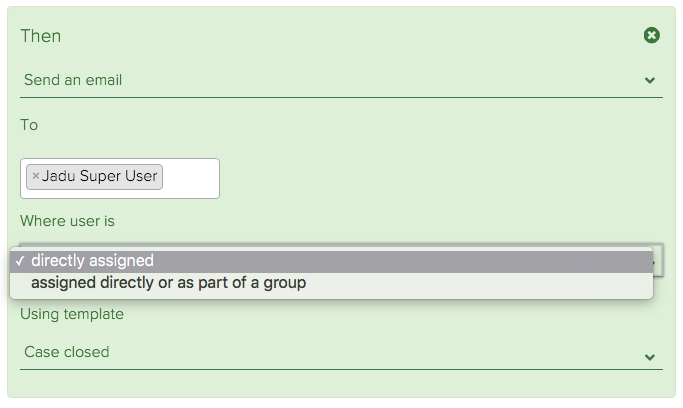Screen dimensions: 683x408
Task: Click the "Then" heading
Action: 41,36
